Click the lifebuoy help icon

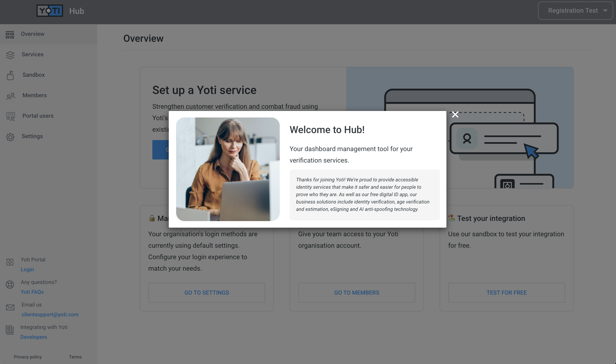[10, 285]
